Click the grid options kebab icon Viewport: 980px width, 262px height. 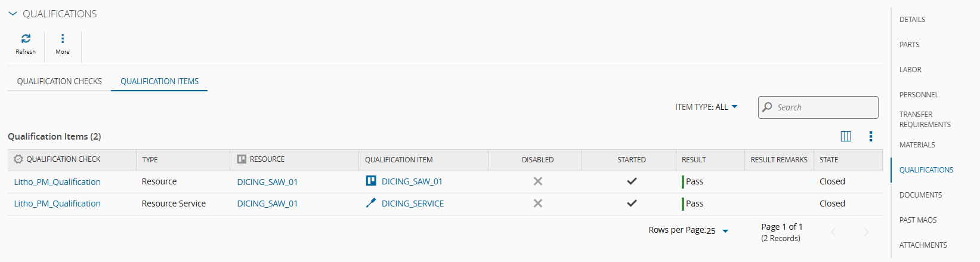point(870,137)
